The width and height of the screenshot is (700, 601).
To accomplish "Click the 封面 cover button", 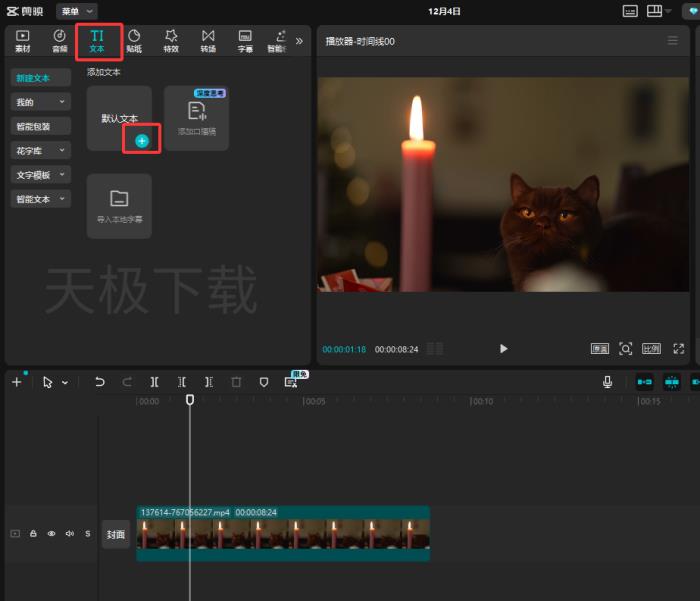I will click(x=116, y=534).
